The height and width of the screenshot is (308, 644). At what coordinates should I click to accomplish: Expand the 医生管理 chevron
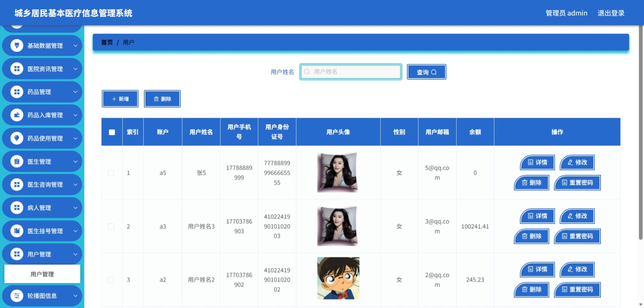[x=75, y=161]
